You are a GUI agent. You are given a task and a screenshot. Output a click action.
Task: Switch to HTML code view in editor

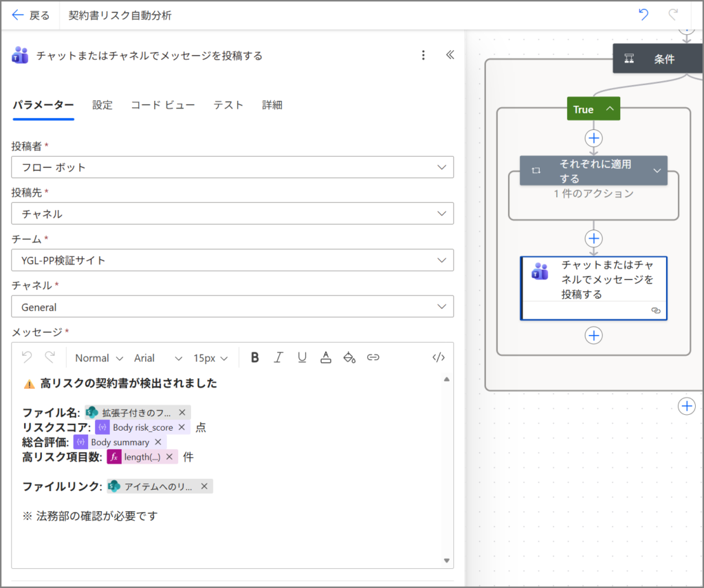click(x=439, y=357)
